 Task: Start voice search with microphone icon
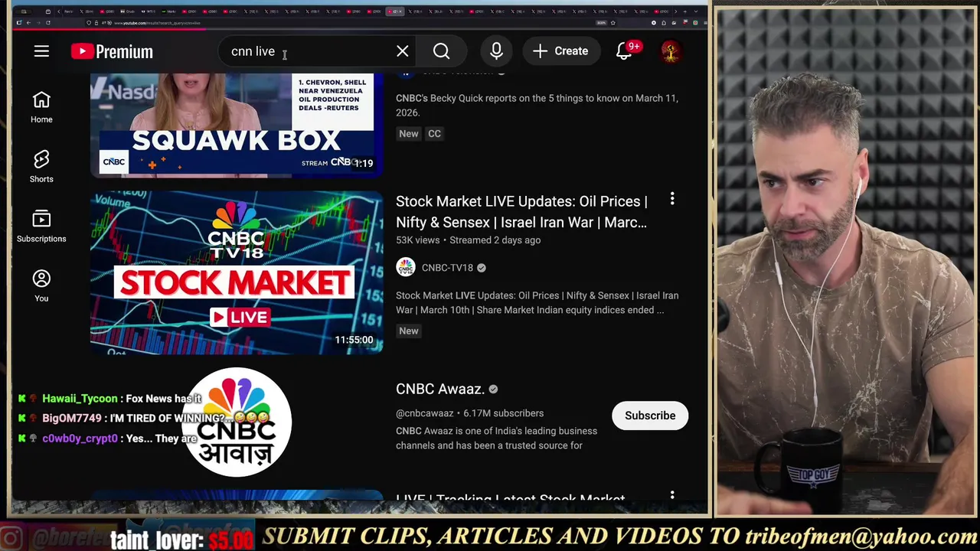[x=496, y=51]
